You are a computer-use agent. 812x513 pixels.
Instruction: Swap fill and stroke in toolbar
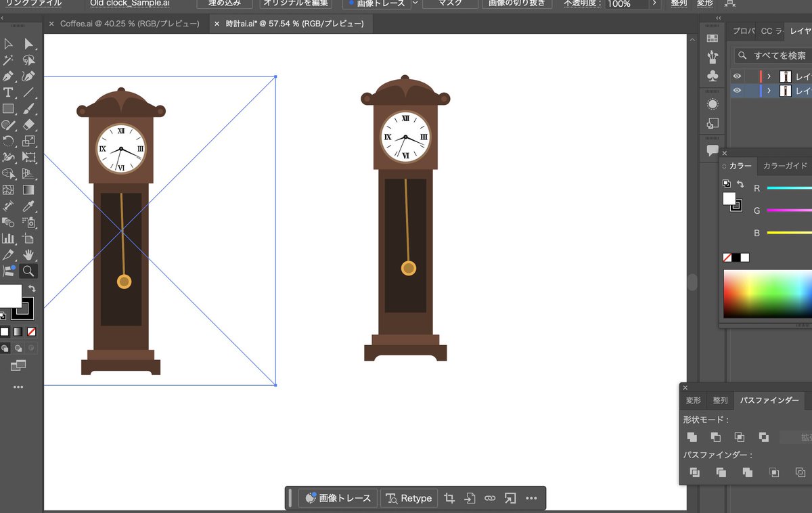coord(32,289)
